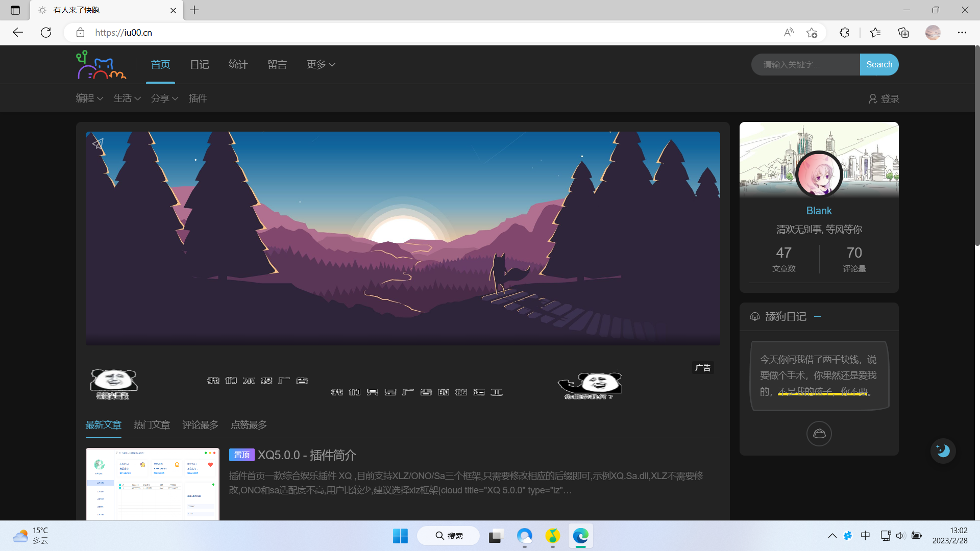The height and width of the screenshot is (551, 980).
Task: Open the XQ5.0.0 article thumbnail
Action: (x=153, y=484)
